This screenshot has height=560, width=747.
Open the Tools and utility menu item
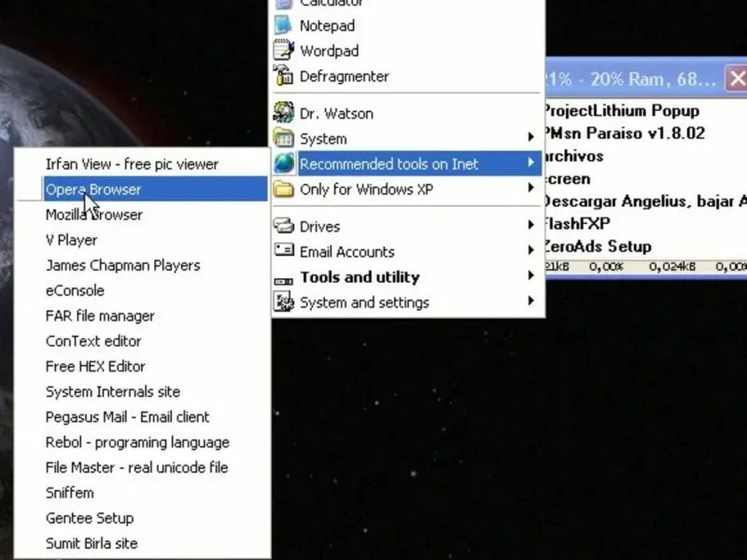point(408,276)
